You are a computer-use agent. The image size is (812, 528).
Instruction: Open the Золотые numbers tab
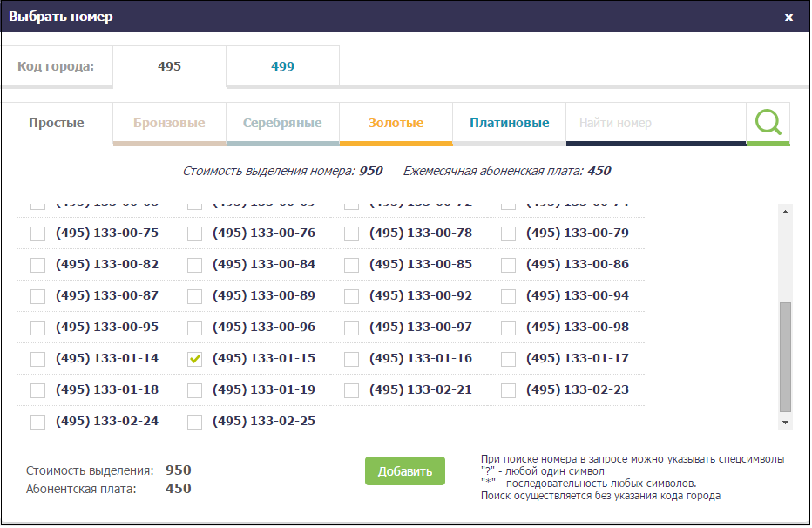396,123
